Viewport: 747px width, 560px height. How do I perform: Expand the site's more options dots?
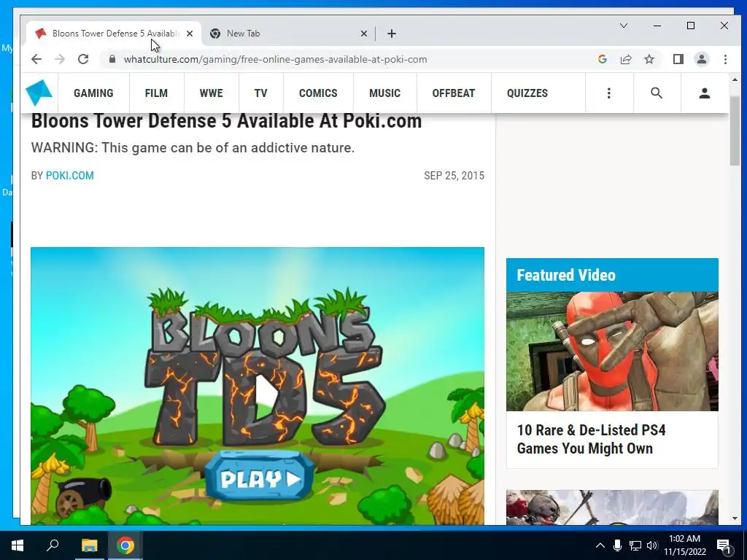pos(609,93)
